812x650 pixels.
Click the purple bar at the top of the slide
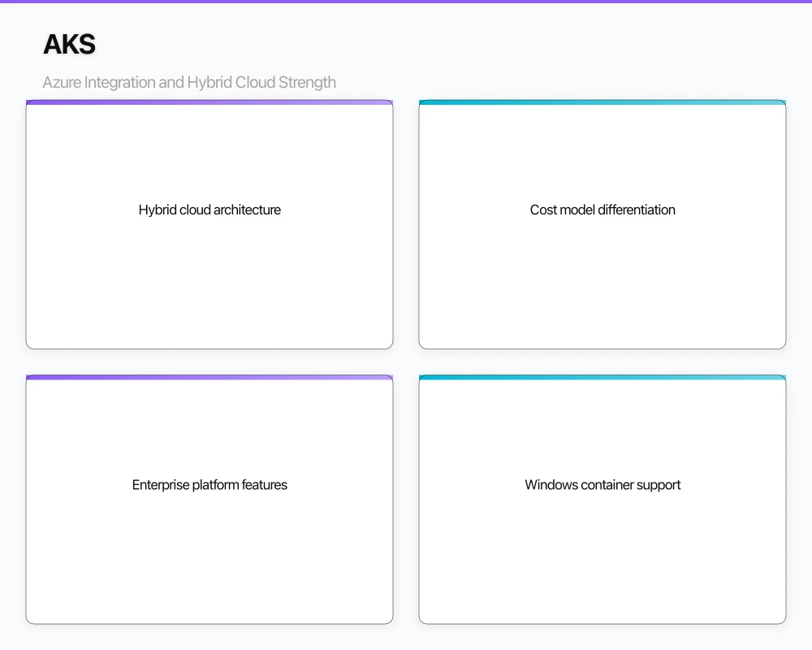tap(406, 2)
